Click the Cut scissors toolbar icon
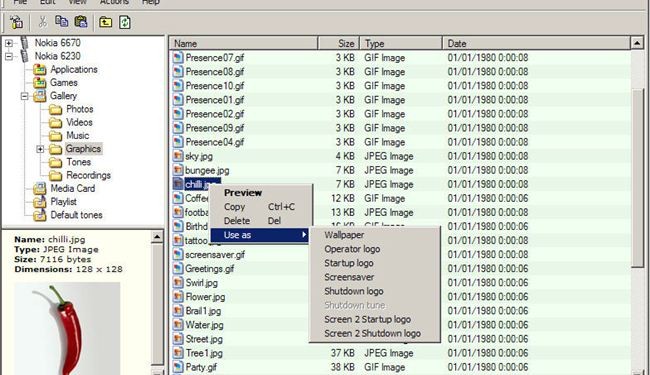 coord(42,22)
